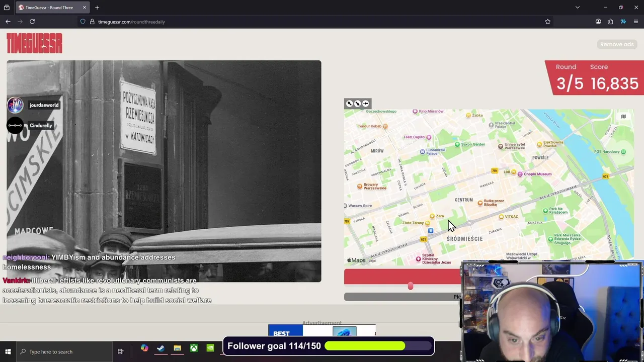Click the Teatr Capitol marker on map
Viewport: 644px width, 362px height.
coord(429,137)
